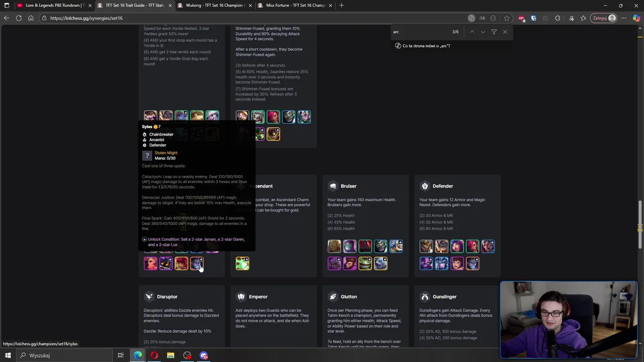The image size is (644, 362).
Task: Close the find on page bar
Action: [505, 32]
